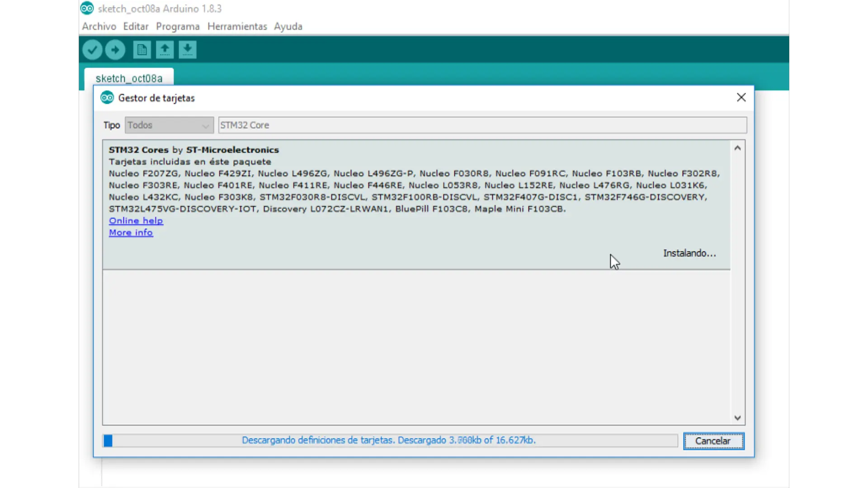
Task: Click the Instalando... status text
Action: [689, 253]
